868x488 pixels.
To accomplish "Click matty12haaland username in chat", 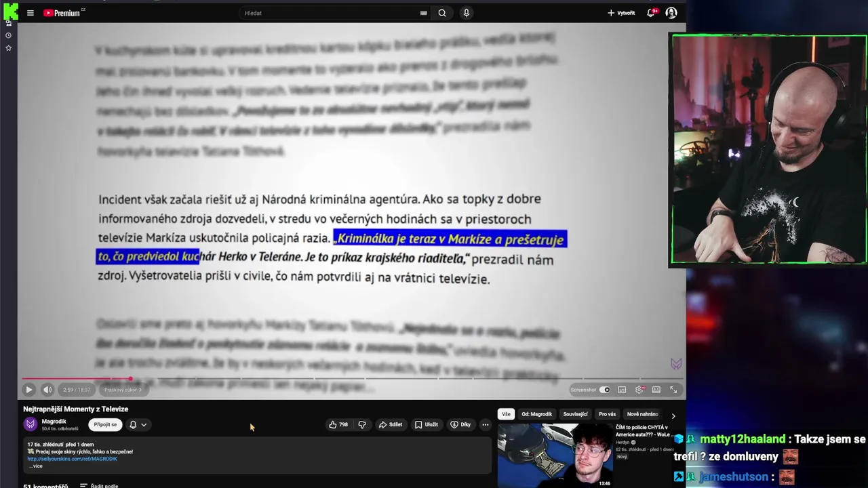I will coord(743,439).
